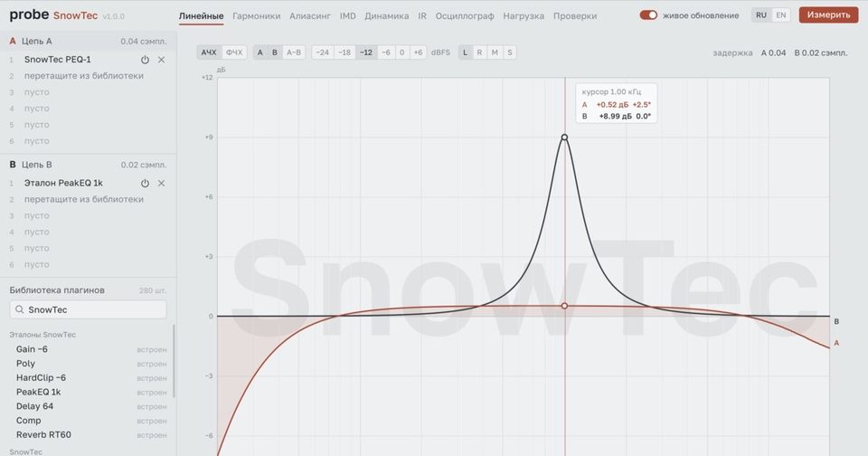
Task: Show the A−B difference curve
Action: (x=293, y=52)
